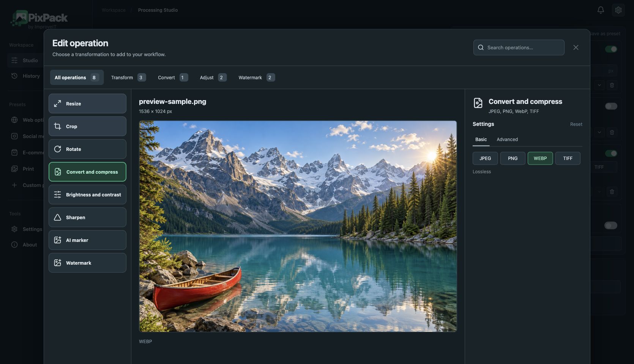Click the Studio sidebar icon

pos(14,60)
